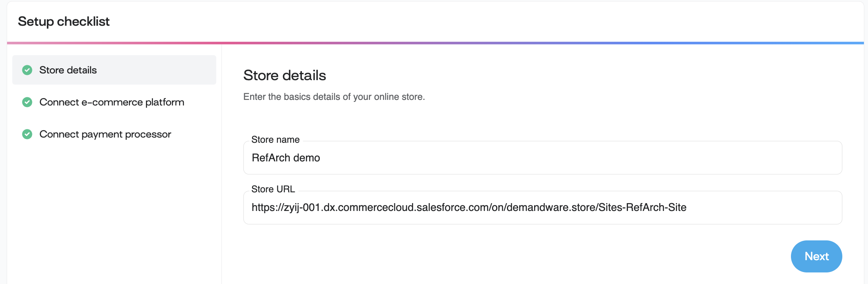Select the Store details checklist item
The height and width of the screenshot is (284, 868).
pos(68,70)
